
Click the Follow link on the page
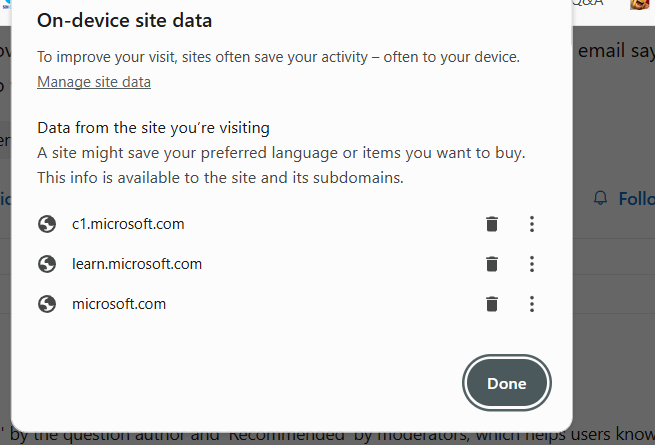pos(637,199)
